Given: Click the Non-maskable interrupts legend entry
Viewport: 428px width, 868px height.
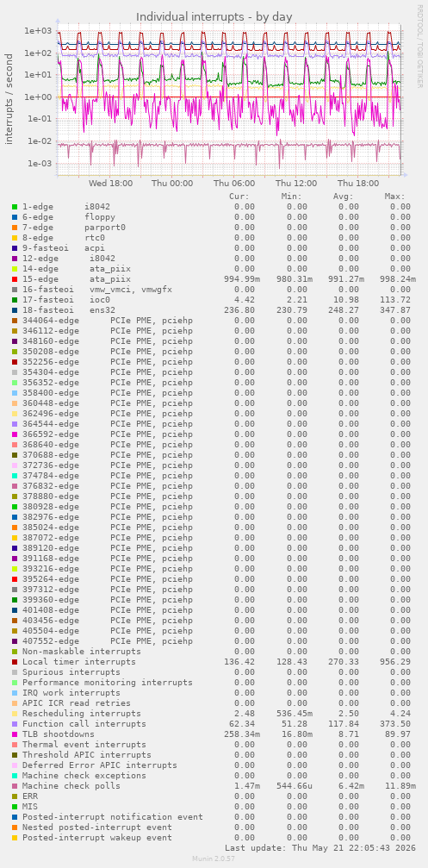Looking at the screenshot, I should click(x=81, y=652).
